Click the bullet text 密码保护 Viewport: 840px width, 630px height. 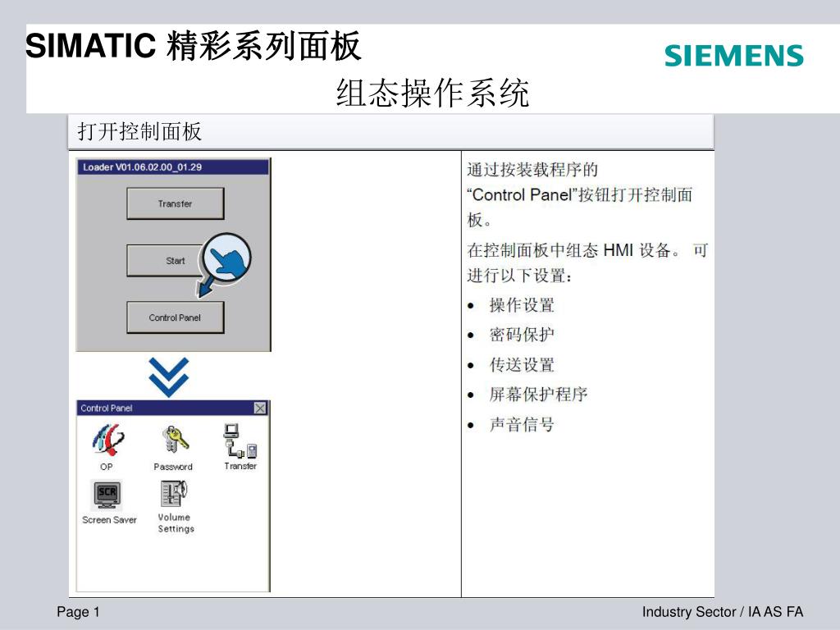521,335
